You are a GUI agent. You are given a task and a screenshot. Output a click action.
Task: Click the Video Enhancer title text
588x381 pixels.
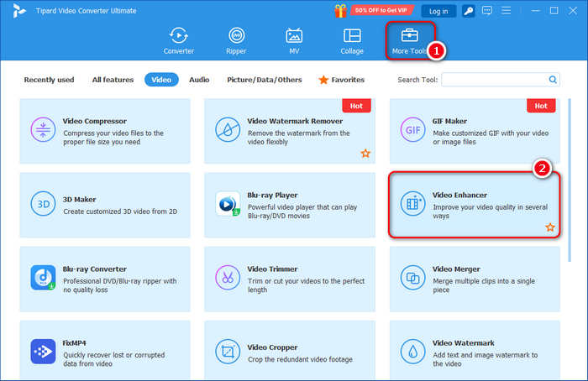pyautogui.click(x=459, y=196)
